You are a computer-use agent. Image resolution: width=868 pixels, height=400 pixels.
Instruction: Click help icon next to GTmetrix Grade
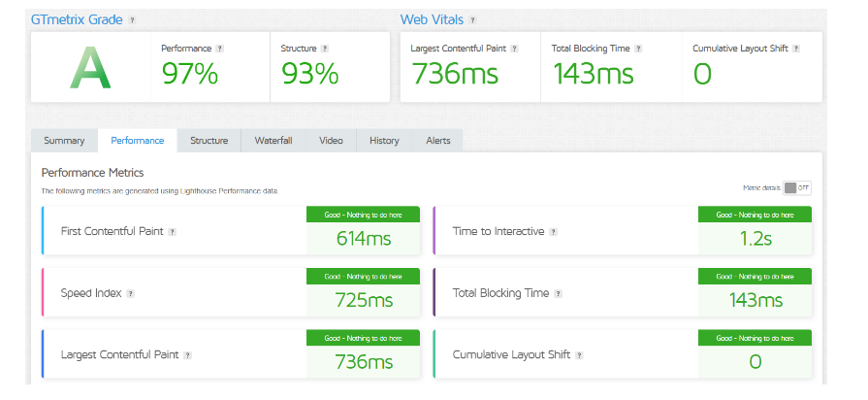coord(132,20)
